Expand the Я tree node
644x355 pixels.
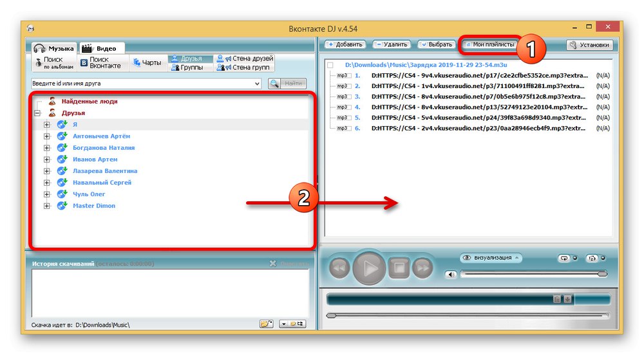click(x=46, y=124)
